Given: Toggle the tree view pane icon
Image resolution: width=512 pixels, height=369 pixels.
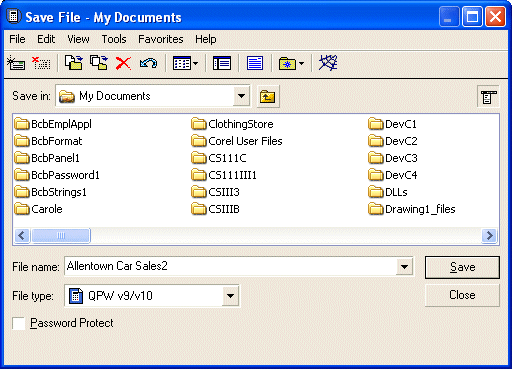Looking at the screenshot, I should pyautogui.click(x=222, y=63).
